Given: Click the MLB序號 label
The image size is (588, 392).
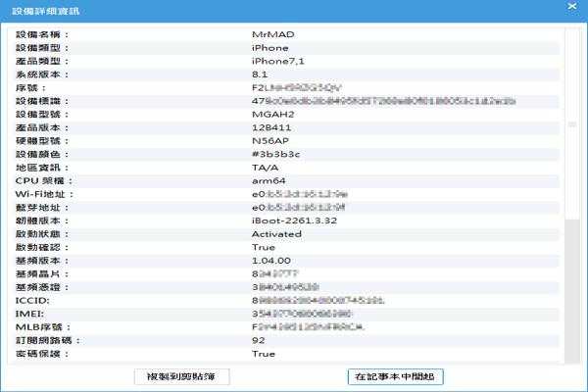Looking at the screenshot, I should (x=43, y=327).
